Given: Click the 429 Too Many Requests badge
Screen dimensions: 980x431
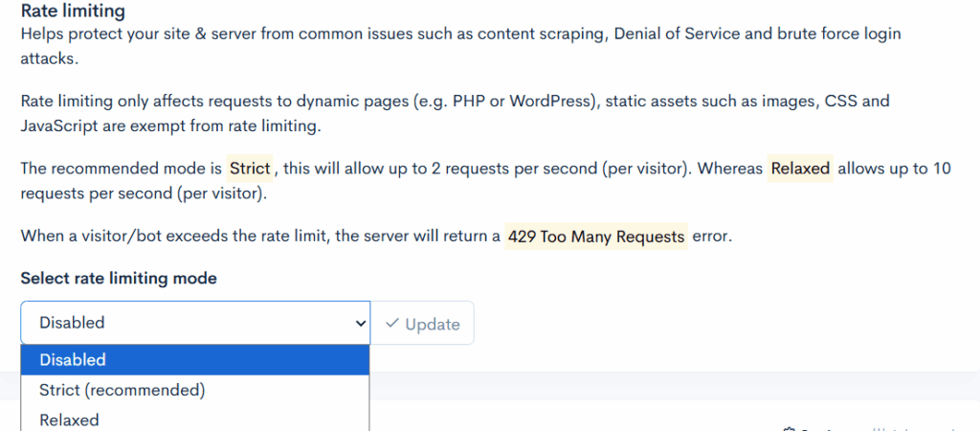Looking at the screenshot, I should pos(596,237).
